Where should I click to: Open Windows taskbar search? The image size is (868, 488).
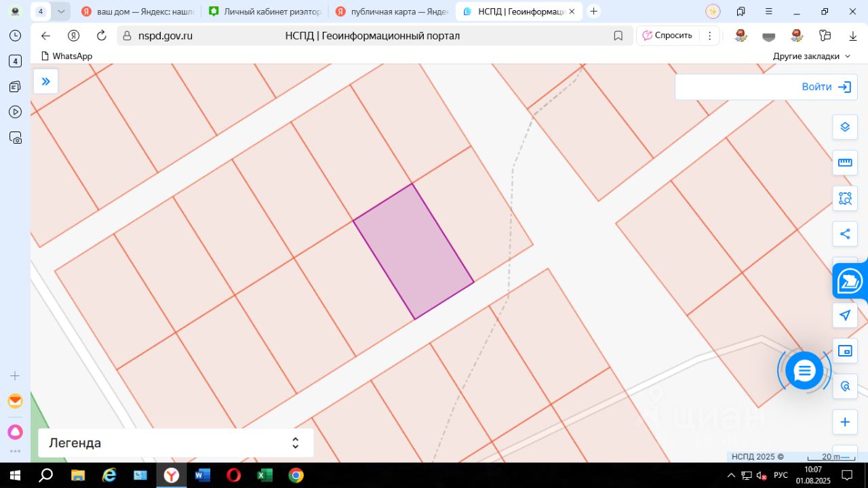(46, 474)
